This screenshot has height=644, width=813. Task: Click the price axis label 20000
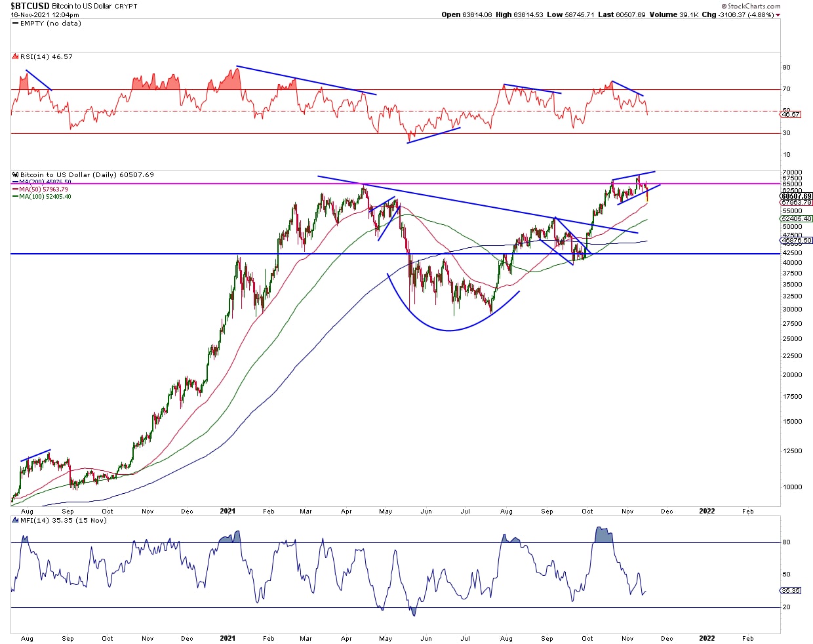pyautogui.click(x=792, y=375)
